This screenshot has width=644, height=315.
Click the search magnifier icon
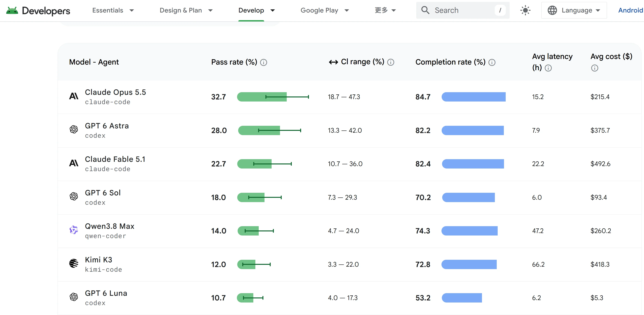425,10
